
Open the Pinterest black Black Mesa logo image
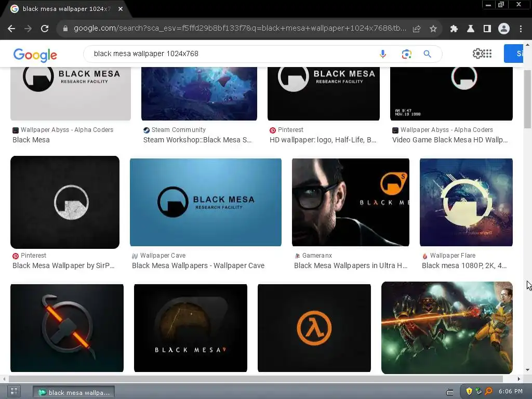[x=323, y=94]
